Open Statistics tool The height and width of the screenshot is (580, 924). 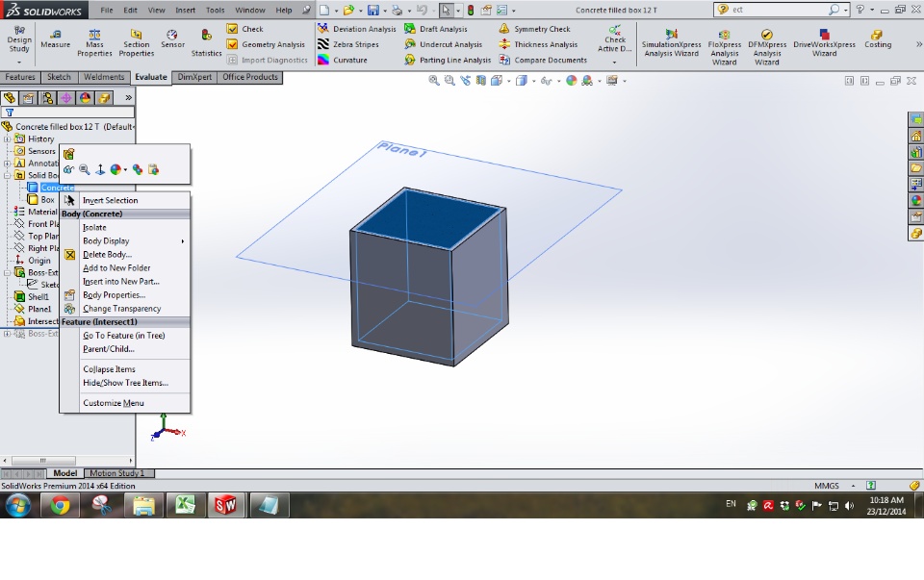coord(206,43)
